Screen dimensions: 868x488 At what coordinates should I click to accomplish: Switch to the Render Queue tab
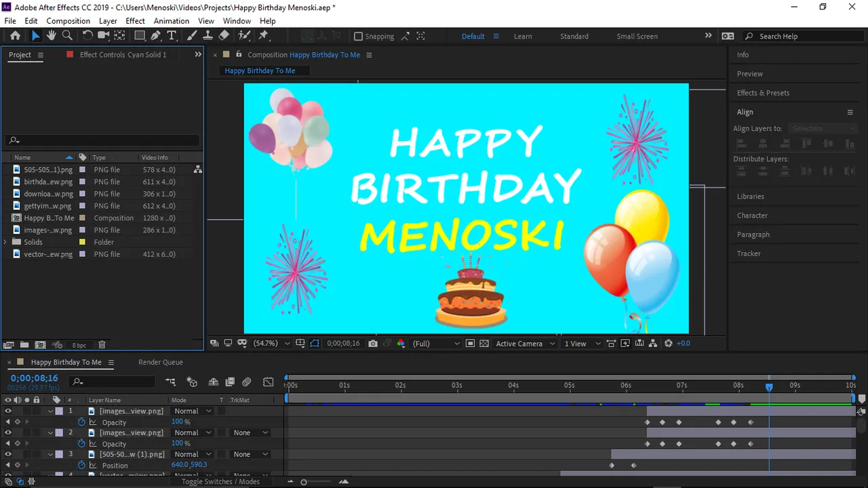pyautogui.click(x=161, y=362)
